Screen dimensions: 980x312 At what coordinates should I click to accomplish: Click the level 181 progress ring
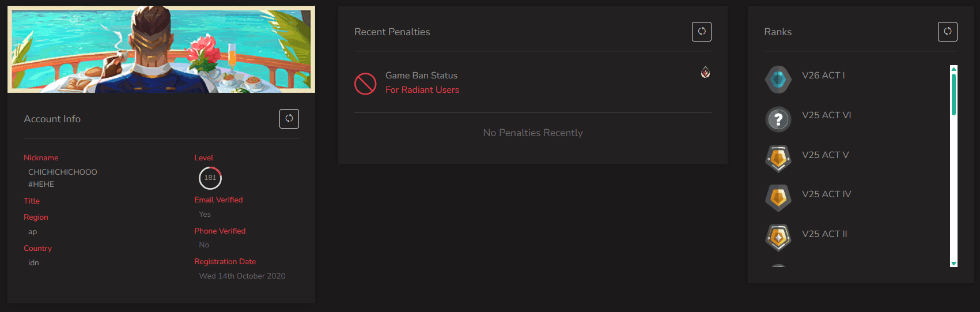pyautogui.click(x=210, y=178)
